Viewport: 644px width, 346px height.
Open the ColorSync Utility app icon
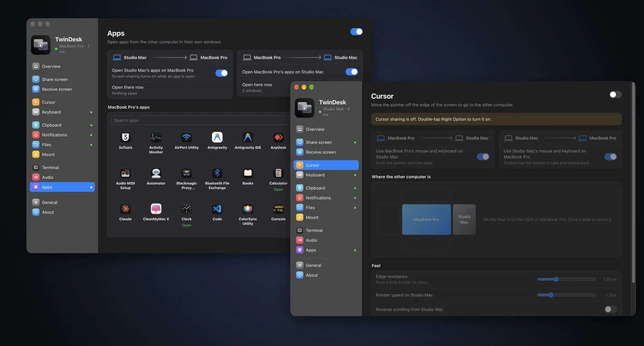pyautogui.click(x=248, y=209)
